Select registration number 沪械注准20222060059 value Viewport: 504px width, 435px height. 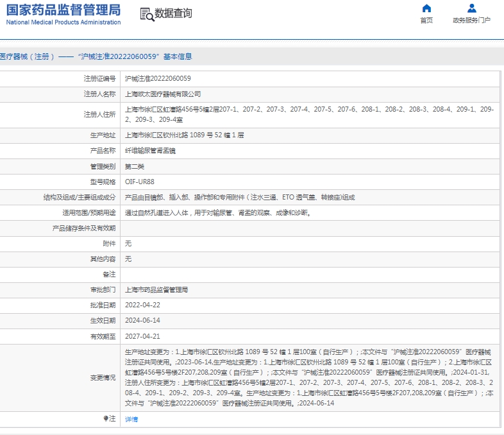coord(158,79)
